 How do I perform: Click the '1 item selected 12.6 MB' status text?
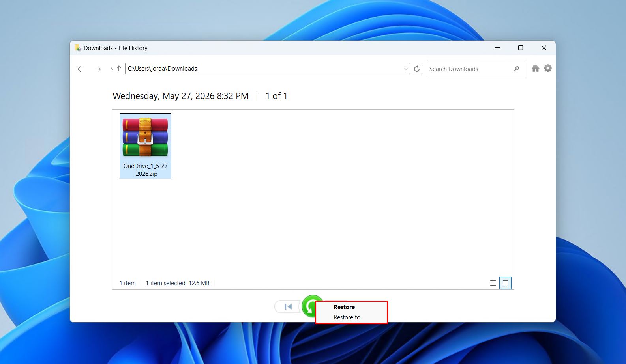coord(178,283)
